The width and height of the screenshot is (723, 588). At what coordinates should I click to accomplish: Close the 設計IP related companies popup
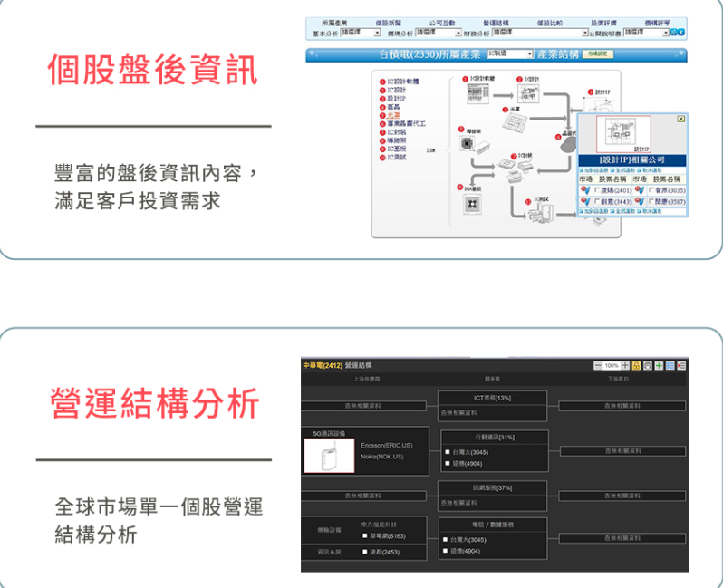pyautogui.click(x=680, y=119)
